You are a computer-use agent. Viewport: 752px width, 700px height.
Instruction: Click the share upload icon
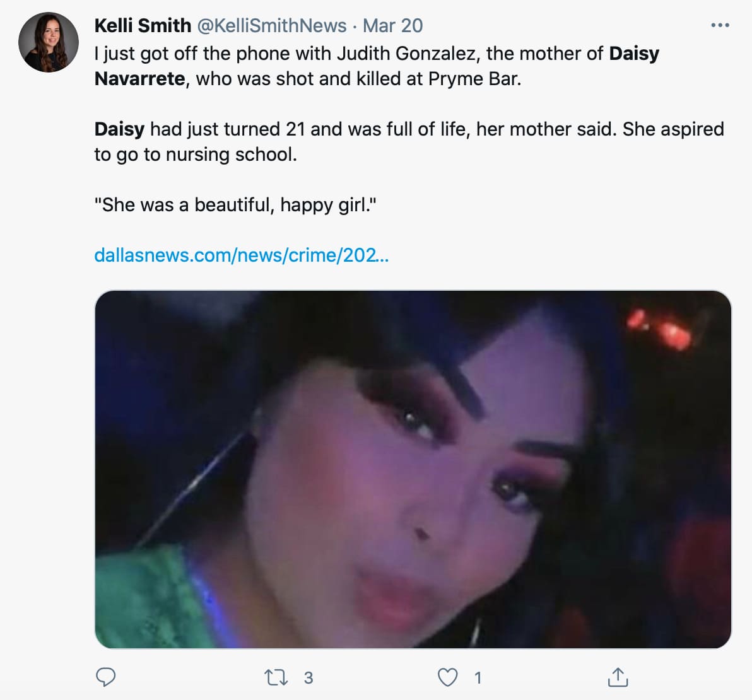pos(618,677)
